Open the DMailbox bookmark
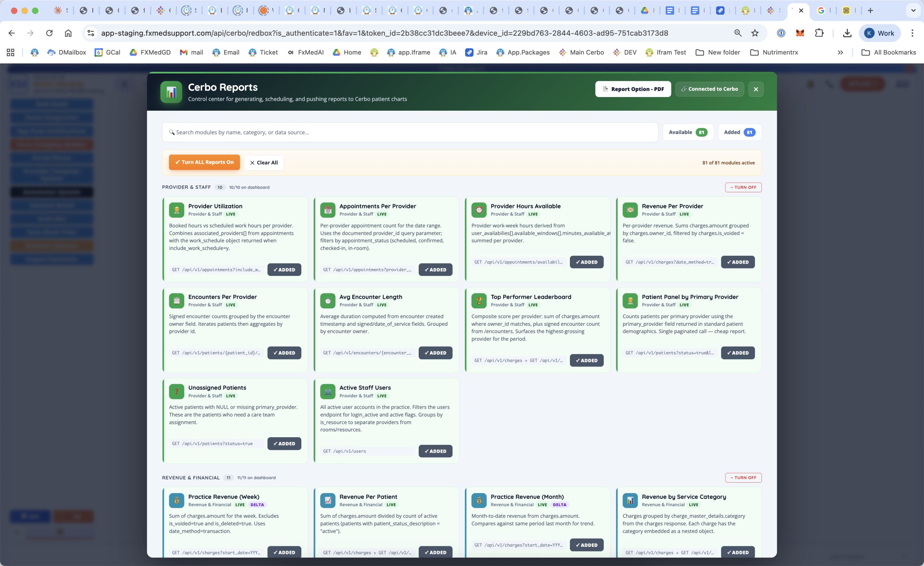 coord(66,52)
